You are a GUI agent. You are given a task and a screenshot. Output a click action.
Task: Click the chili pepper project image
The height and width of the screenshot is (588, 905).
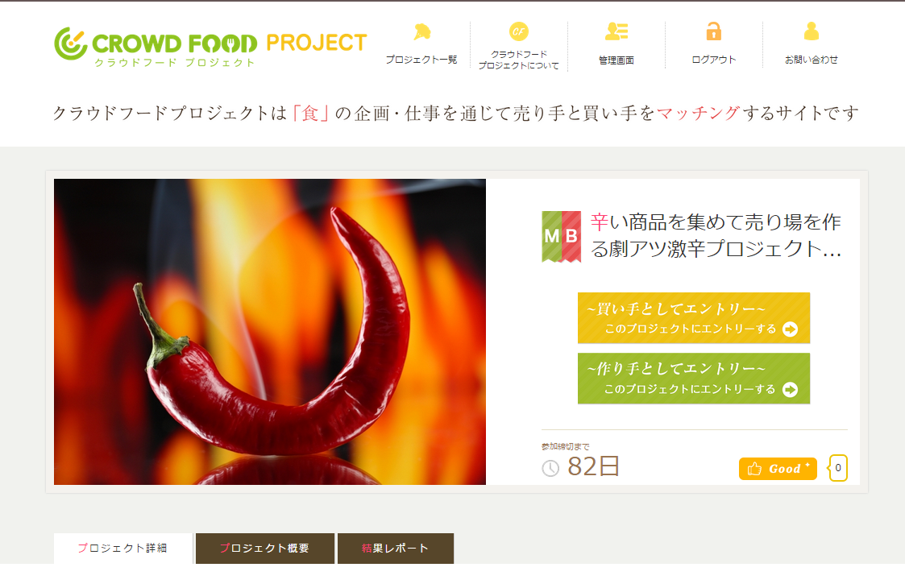coord(270,332)
